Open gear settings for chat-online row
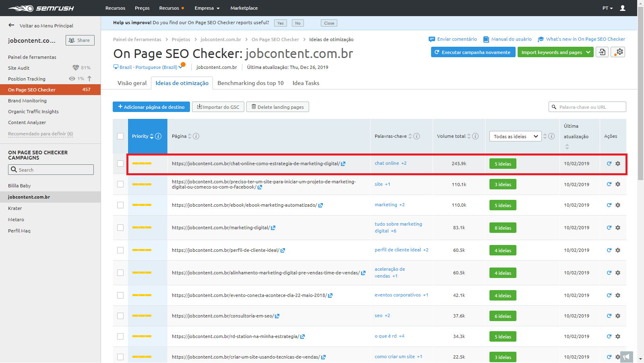The width and height of the screenshot is (644, 363). click(x=618, y=164)
